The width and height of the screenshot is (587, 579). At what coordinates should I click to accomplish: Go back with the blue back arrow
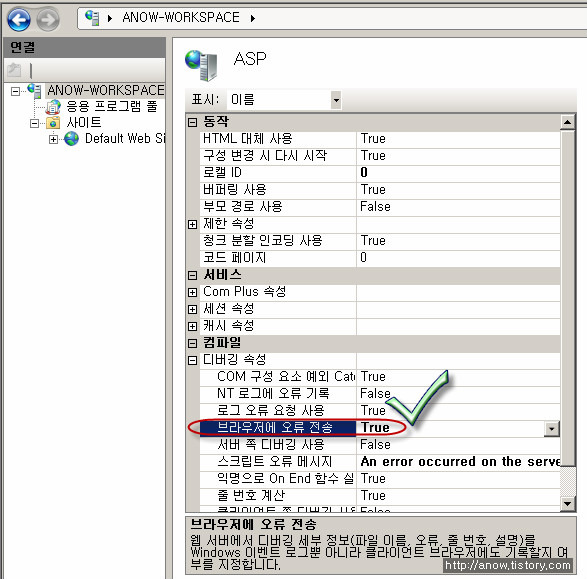(18, 19)
